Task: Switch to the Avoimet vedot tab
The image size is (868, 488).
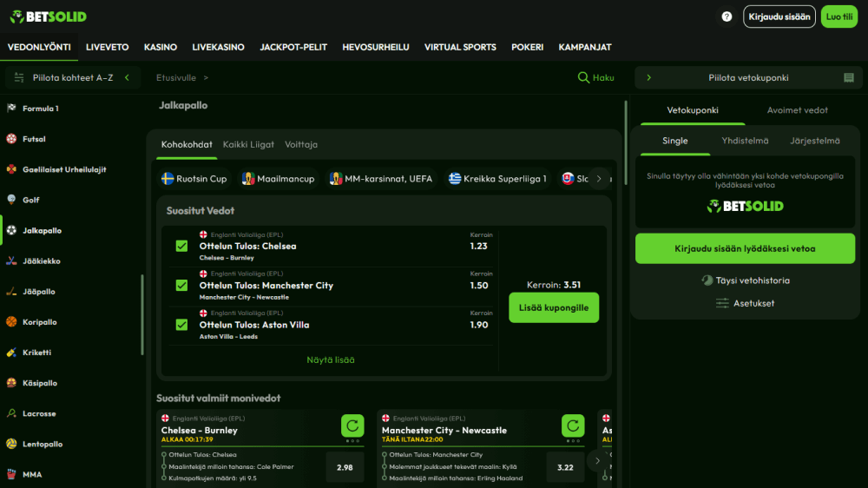Action: [x=797, y=110]
